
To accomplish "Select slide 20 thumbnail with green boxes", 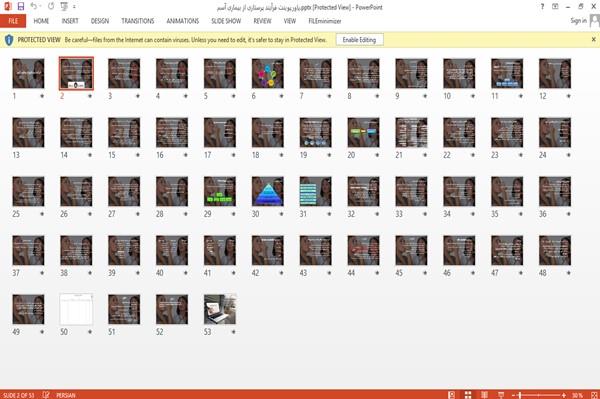I will [x=364, y=132].
